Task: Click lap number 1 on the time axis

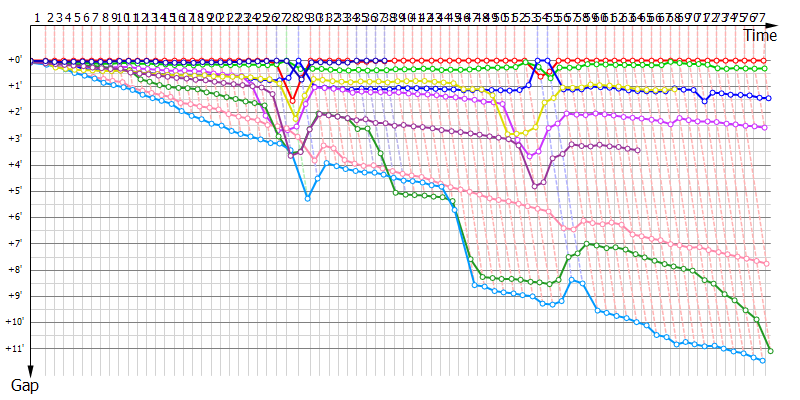Action: [x=37, y=18]
